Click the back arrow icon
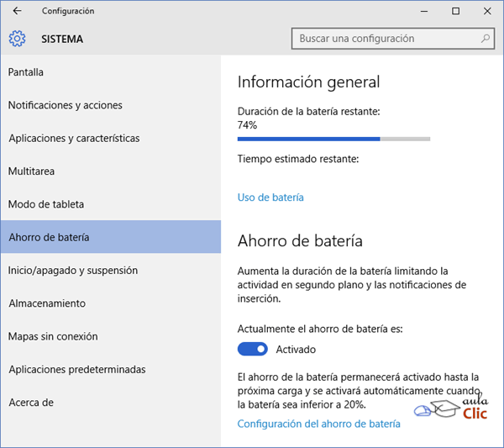Image resolution: width=504 pixels, height=448 pixels. click(18, 11)
